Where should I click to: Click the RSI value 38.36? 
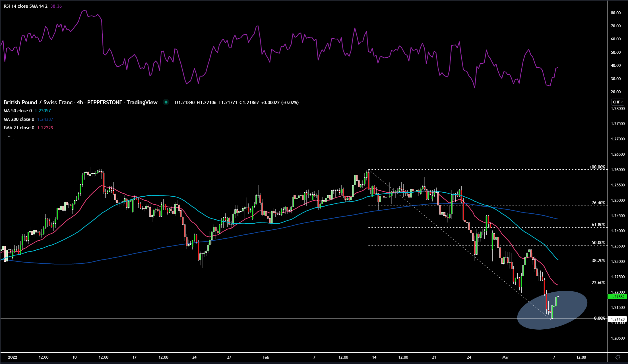56,6
